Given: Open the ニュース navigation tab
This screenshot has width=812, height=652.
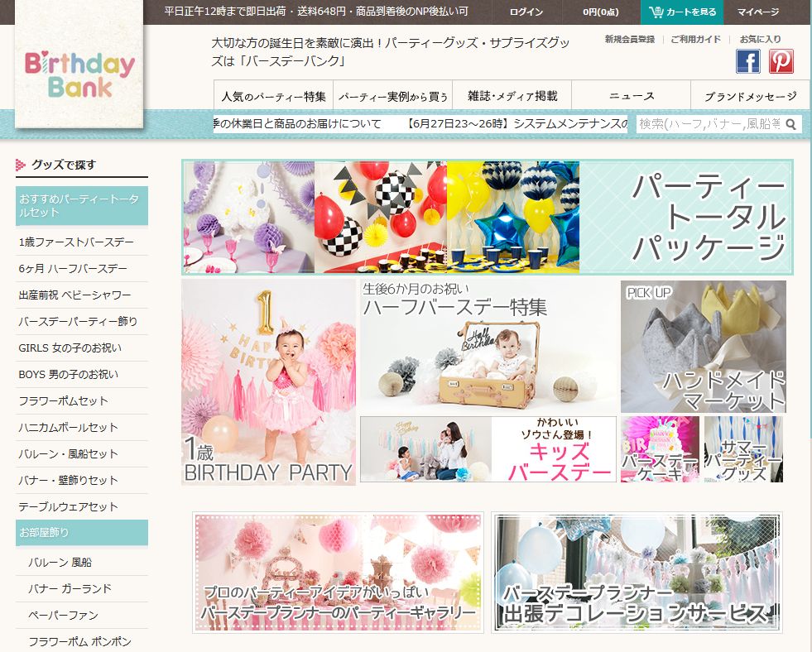Looking at the screenshot, I should click(x=631, y=96).
